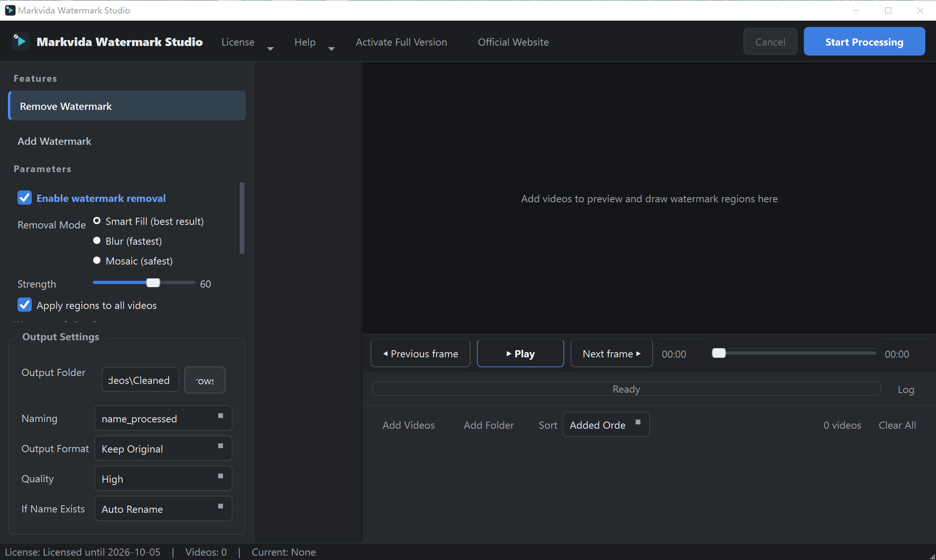Click the Parameters panel scrollbar
936x560 pixels.
point(242,218)
